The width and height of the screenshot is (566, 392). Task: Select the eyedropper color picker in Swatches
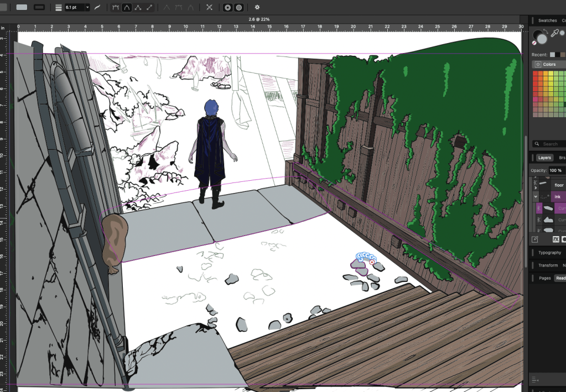[553, 33]
